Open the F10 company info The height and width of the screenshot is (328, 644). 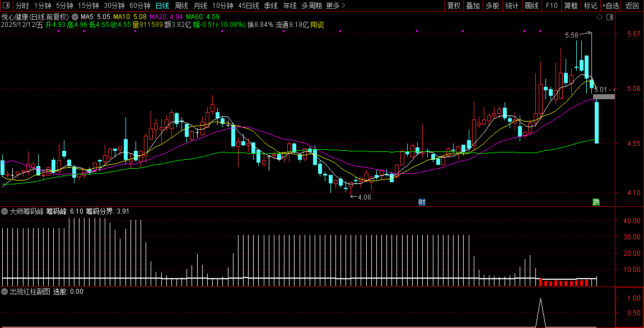point(552,6)
